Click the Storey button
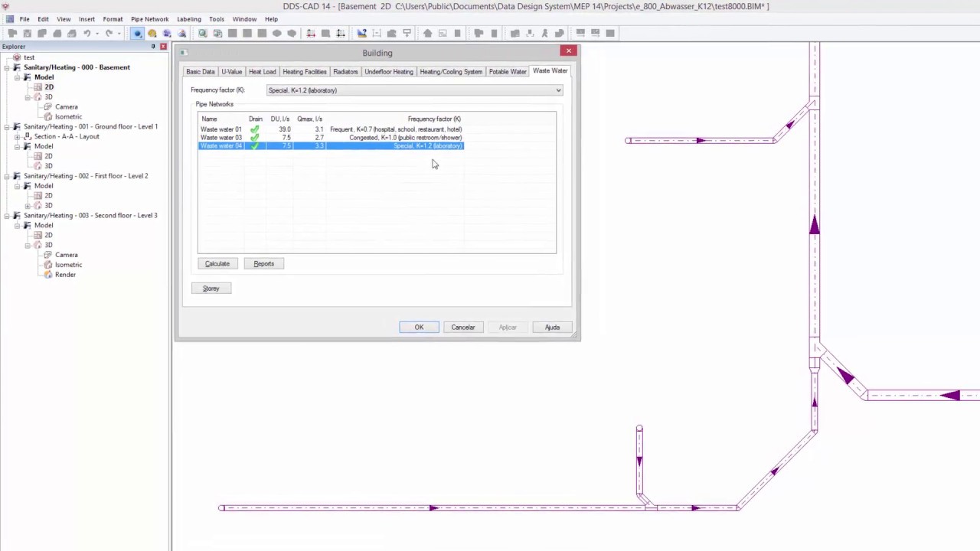 pyautogui.click(x=211, y=289)
